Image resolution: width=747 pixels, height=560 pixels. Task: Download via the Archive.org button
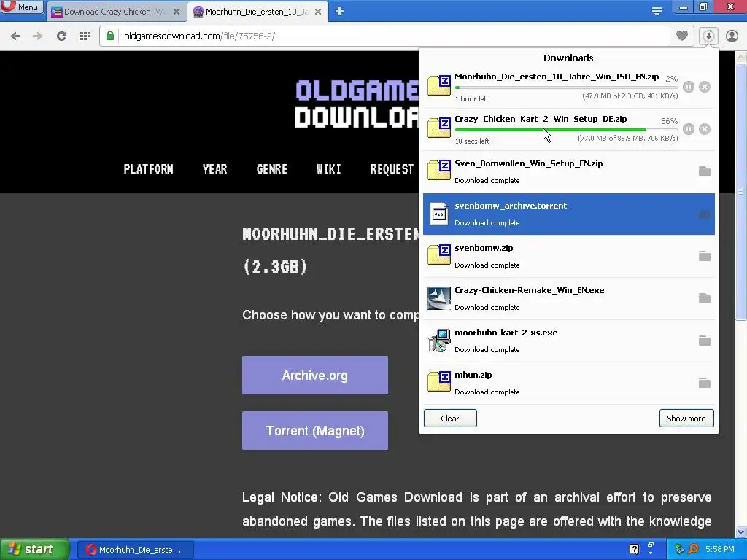coord(315,376)
